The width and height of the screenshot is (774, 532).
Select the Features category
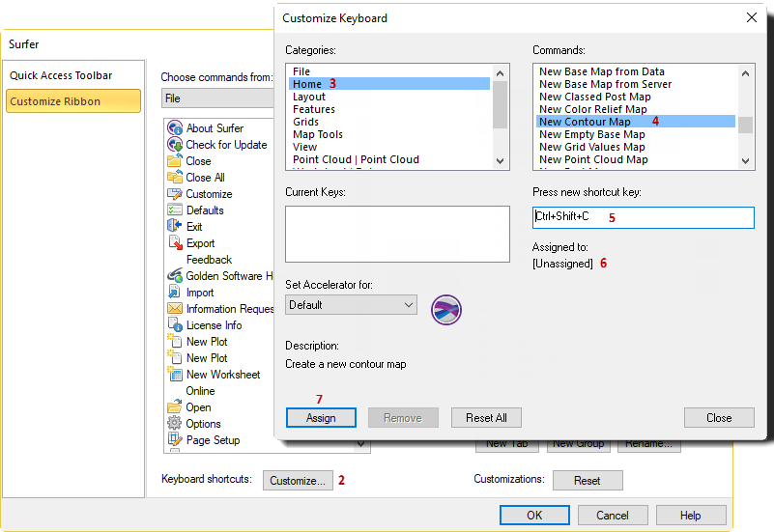[x=389, y=109]
